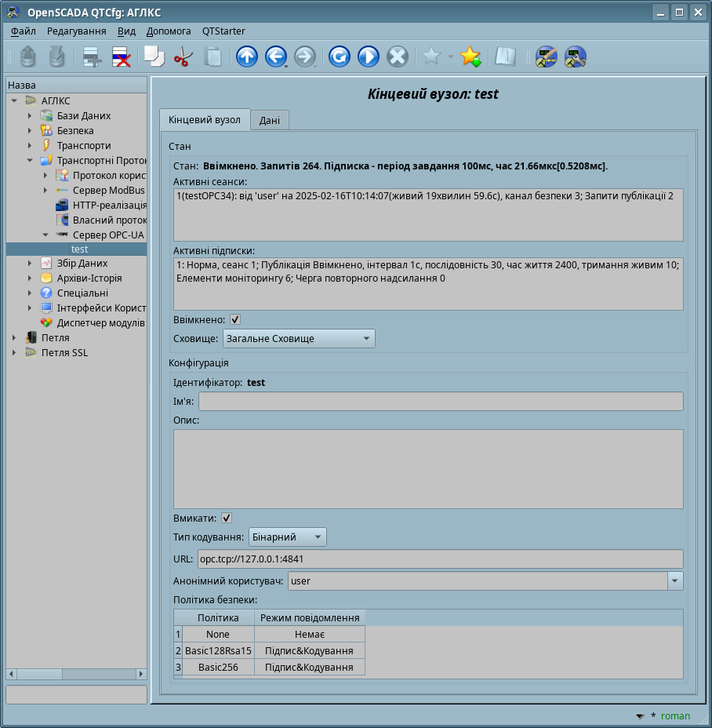Expand the Збір Даних tree node
Image resolution: width=712 pixels, height=728 pixels.
tap(30, 264)
